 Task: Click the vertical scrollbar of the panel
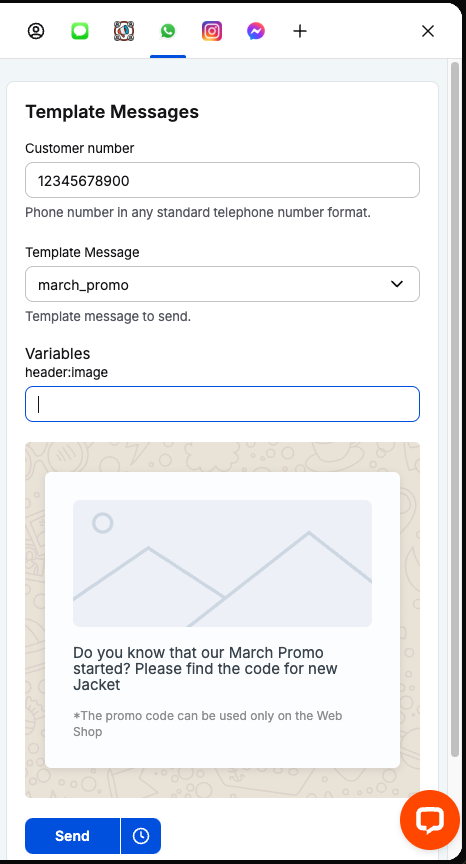coord(454,409)
